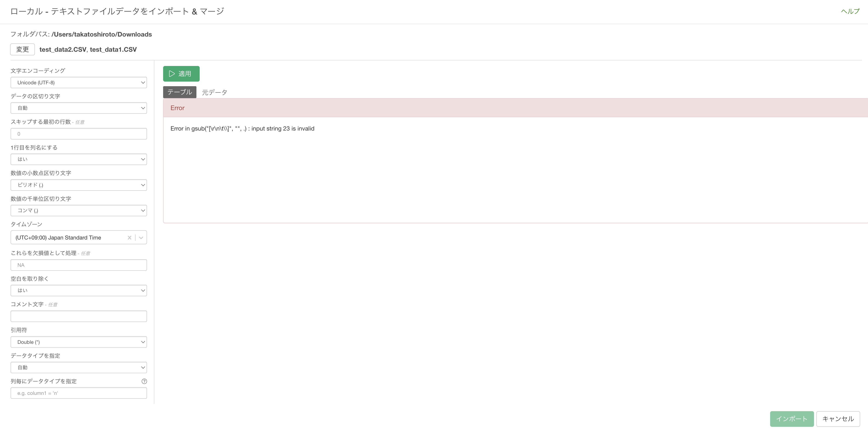Click the キャンセル button

click(838, 419)
